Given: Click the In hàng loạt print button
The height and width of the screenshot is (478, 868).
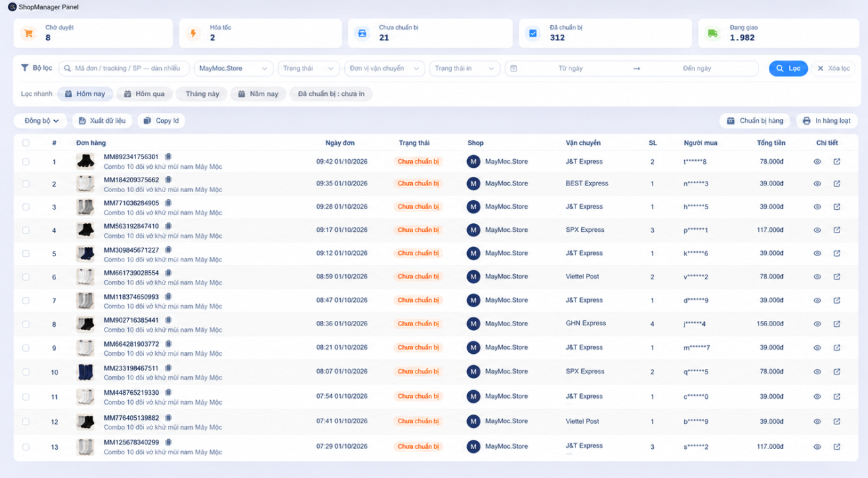Looking at the screenshot, I should 826,121.
